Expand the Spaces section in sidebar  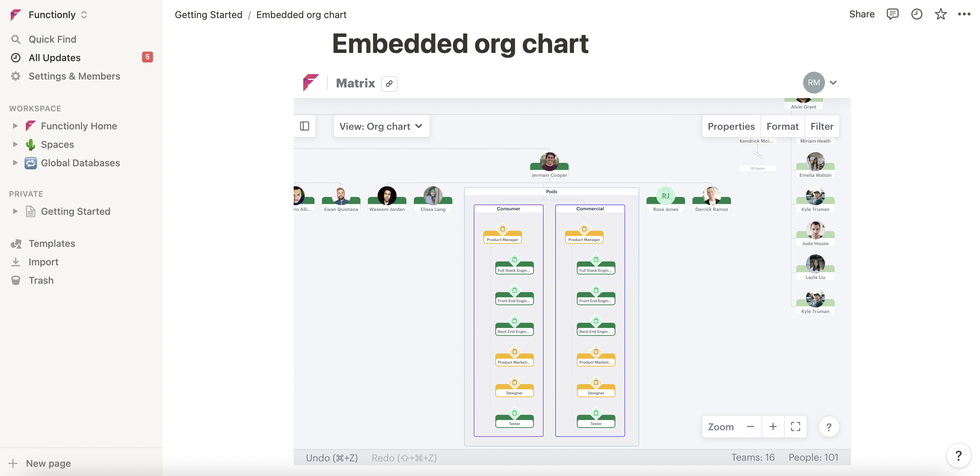click(14, 144)
